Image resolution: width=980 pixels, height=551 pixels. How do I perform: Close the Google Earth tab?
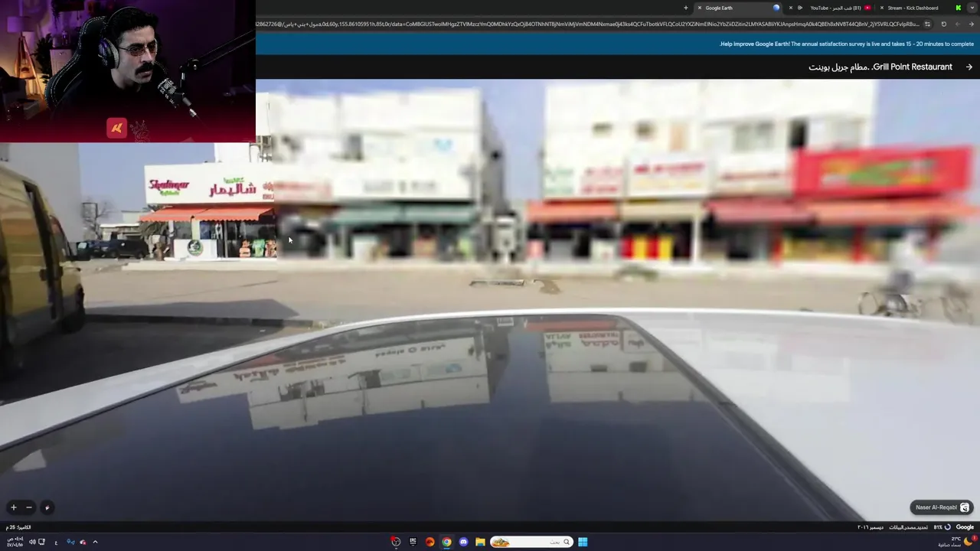point(699,8)
